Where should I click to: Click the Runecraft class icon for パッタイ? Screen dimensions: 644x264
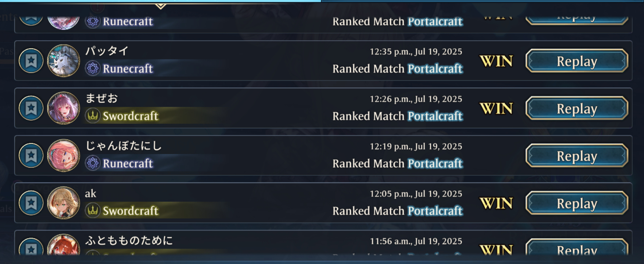pyautogui.click(x=93, y=68)
